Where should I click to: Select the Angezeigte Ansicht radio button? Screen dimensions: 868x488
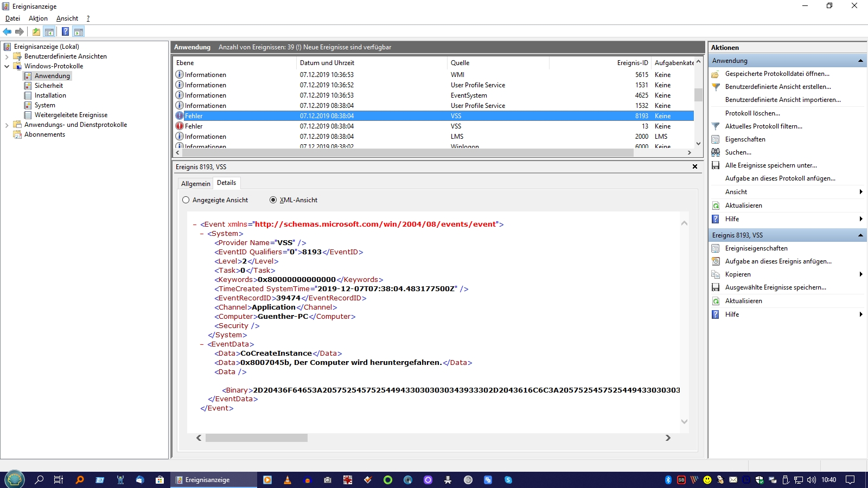[x=186, y=200]
